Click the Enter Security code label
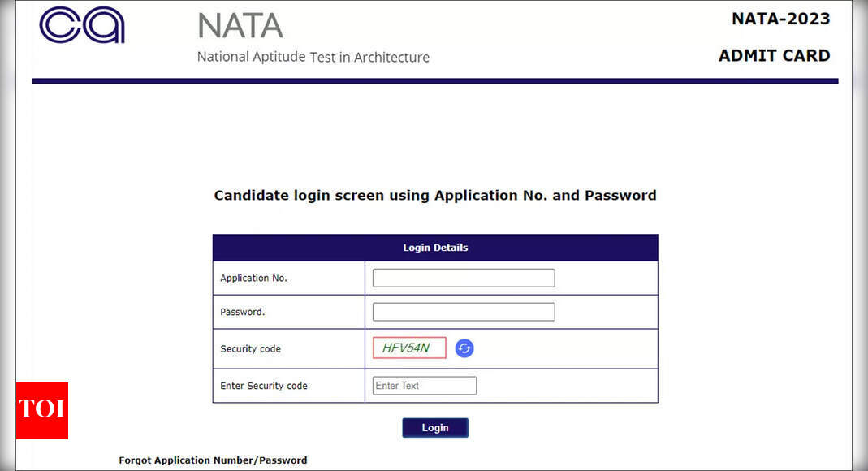 264,386
